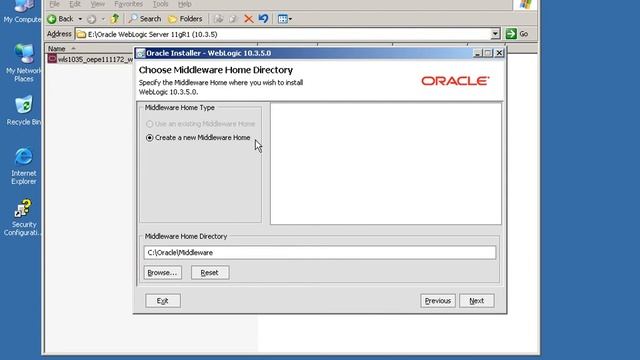The image size is (640, 360).
Task: Maximize the Oracle Installer window
Action: tap(488, 53)
